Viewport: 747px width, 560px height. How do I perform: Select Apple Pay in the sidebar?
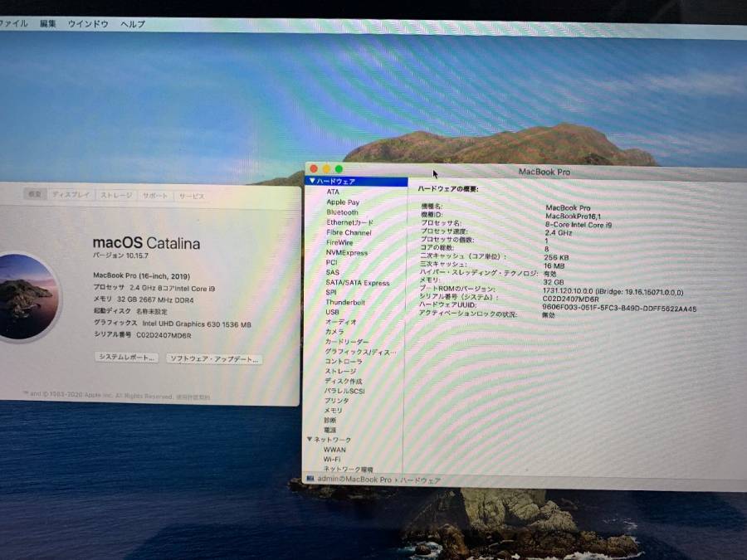343,202
